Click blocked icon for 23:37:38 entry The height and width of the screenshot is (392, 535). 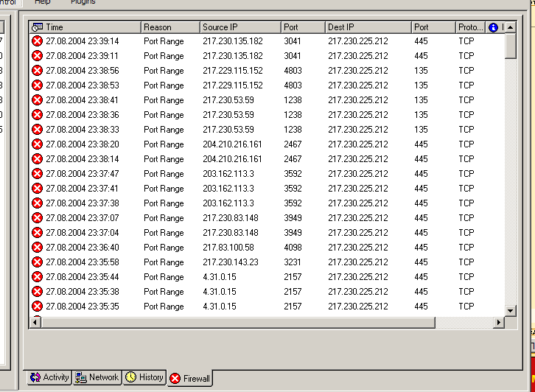tap(37, 203)
